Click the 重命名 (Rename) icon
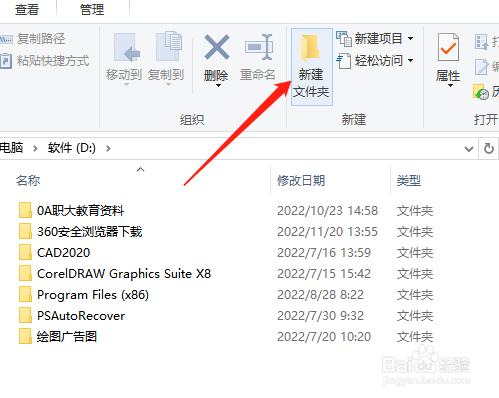499x398 pixels. pyautogui.click(x=259, y=47)
